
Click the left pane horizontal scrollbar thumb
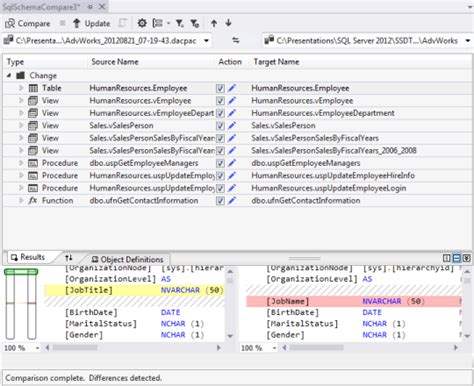(x=75, y=348)
